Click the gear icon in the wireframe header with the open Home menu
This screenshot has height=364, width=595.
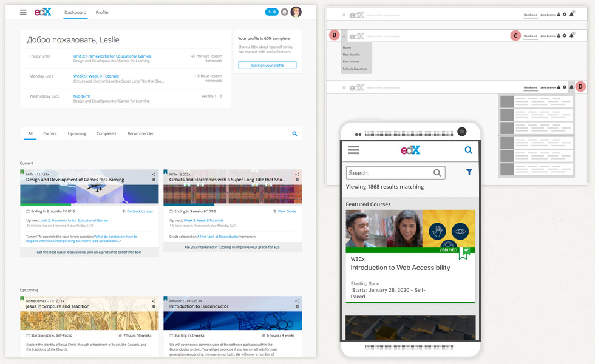565,36
